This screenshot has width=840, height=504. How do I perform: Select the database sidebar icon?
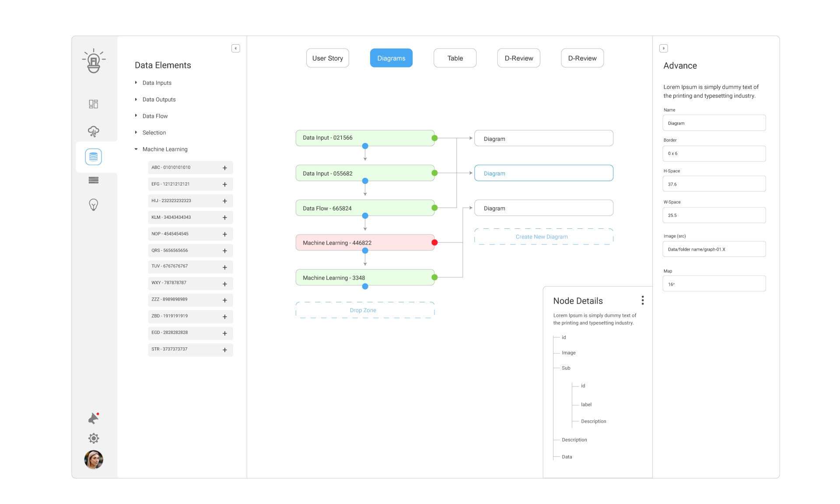pos(94,157)
